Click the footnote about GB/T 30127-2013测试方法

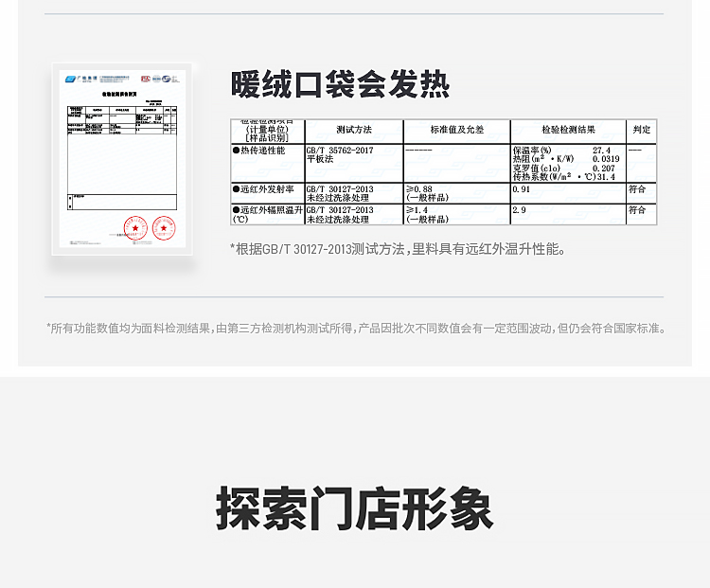[398, 249]
